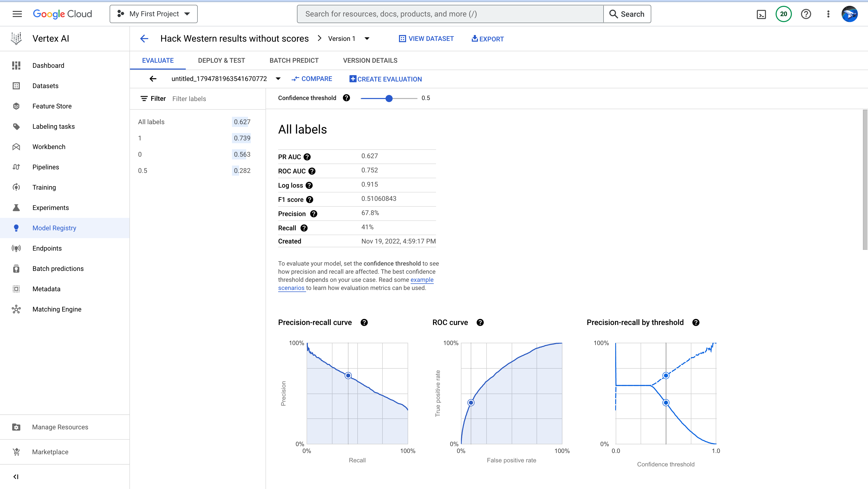Open the Cloud Shell terminal icon

[x=761, y=14]
